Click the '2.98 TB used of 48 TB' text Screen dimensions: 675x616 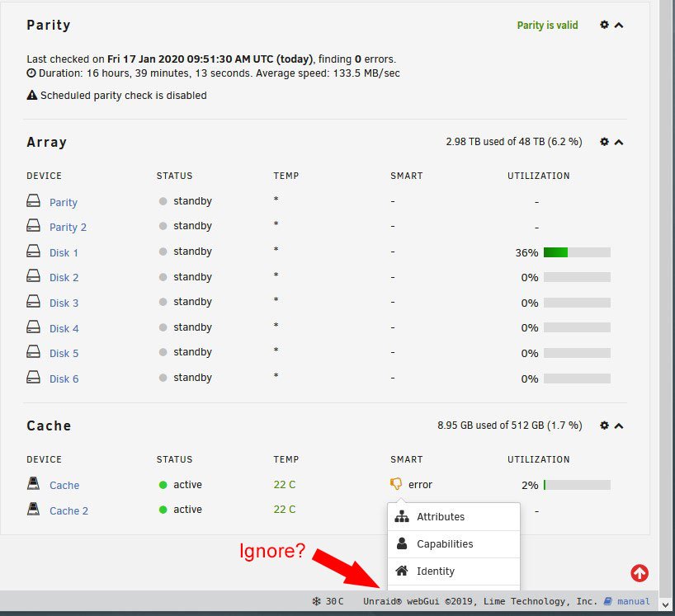click(514, 142)
